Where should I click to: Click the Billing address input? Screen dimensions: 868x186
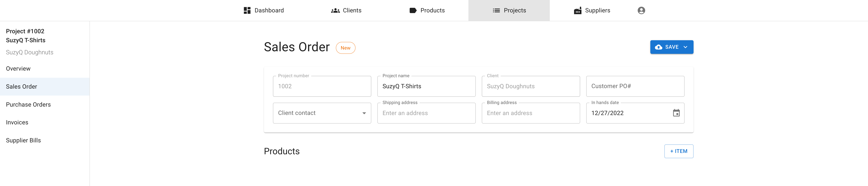tap(530, 113)
